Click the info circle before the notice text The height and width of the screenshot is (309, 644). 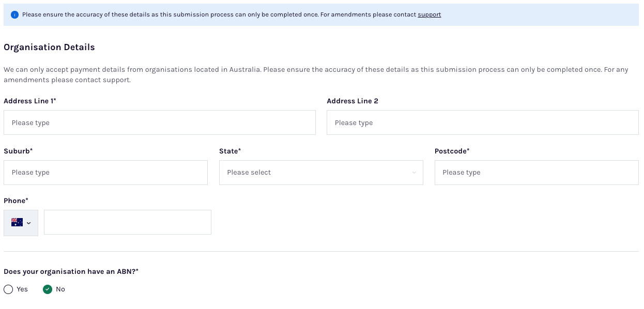[x=14, y=14]
